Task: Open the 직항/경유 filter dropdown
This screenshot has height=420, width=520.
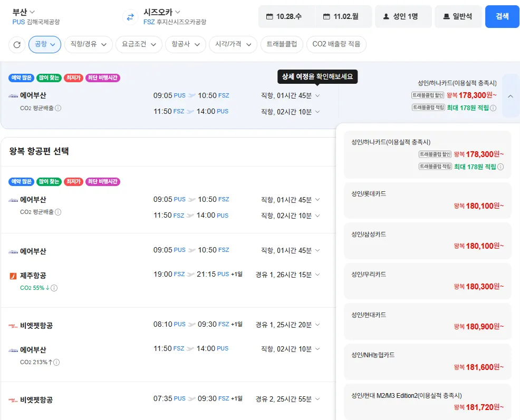Action: (89, 44)
